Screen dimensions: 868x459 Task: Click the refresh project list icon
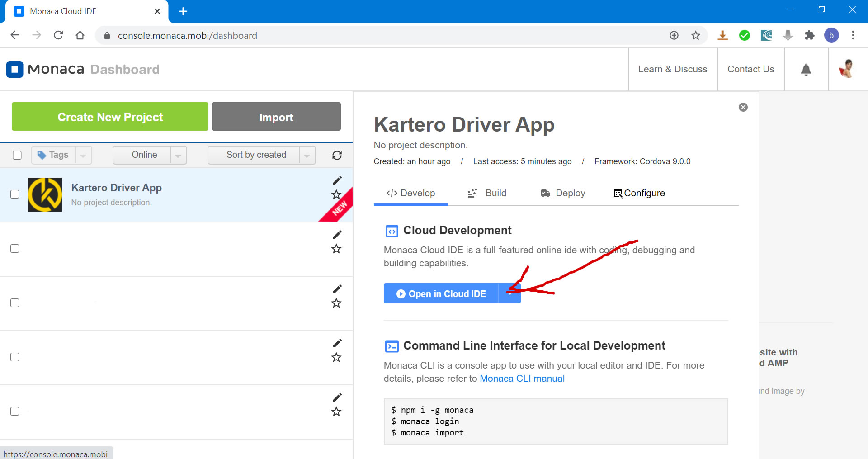coord(337,155)
